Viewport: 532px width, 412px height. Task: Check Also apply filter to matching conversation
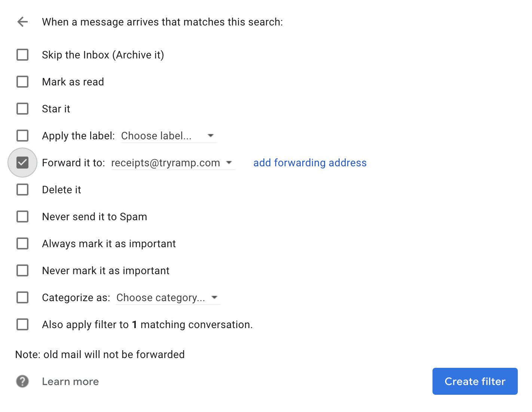[x=22, y=324]
